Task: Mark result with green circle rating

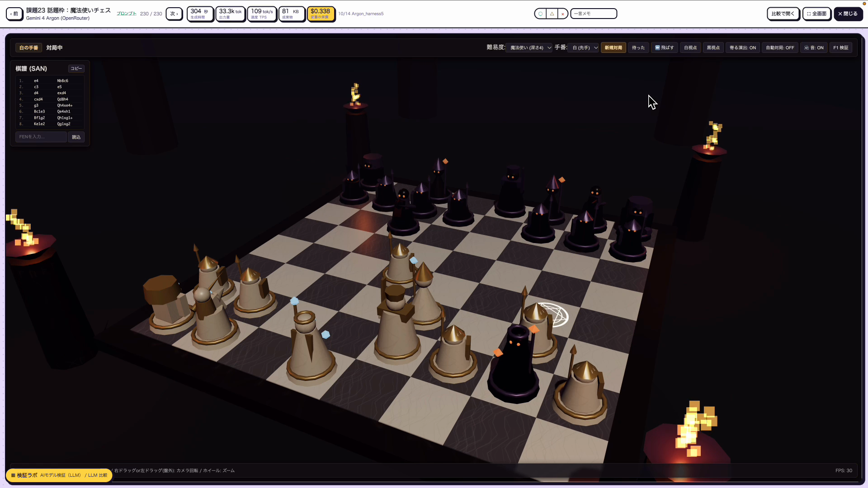Action: click(x=540, y=14)
